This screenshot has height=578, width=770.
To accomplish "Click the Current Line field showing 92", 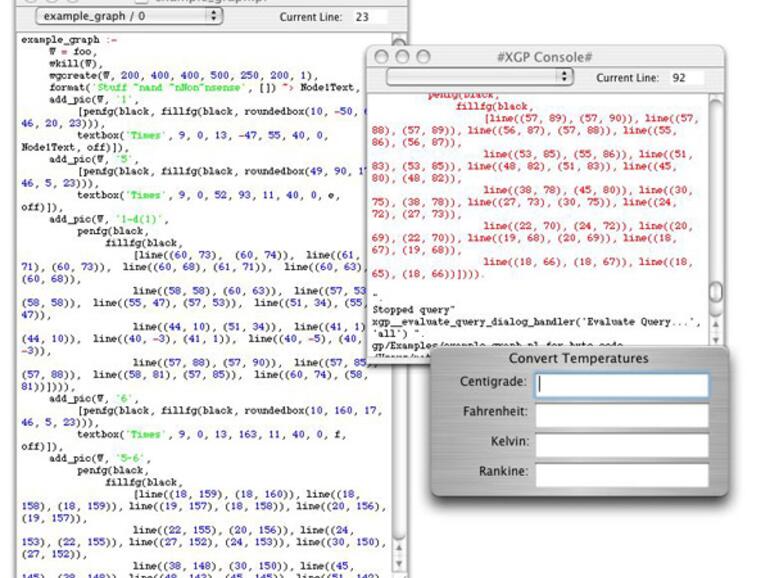I will (683, 78).
